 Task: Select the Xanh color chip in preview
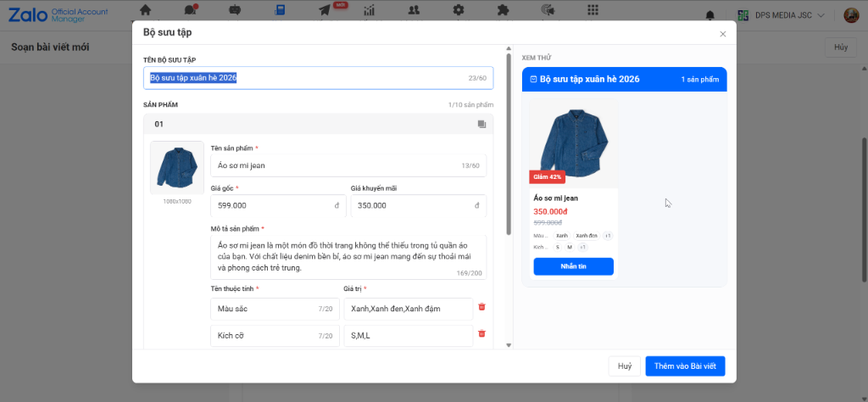point(561,236)
